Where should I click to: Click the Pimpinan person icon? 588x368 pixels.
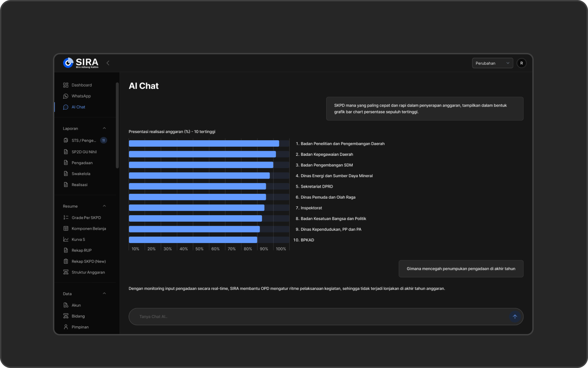[66, 327]
